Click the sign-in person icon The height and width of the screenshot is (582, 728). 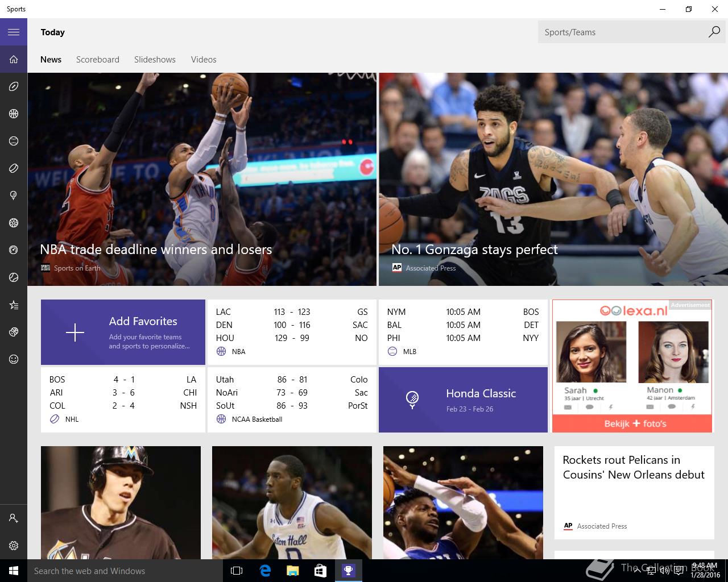14,518
